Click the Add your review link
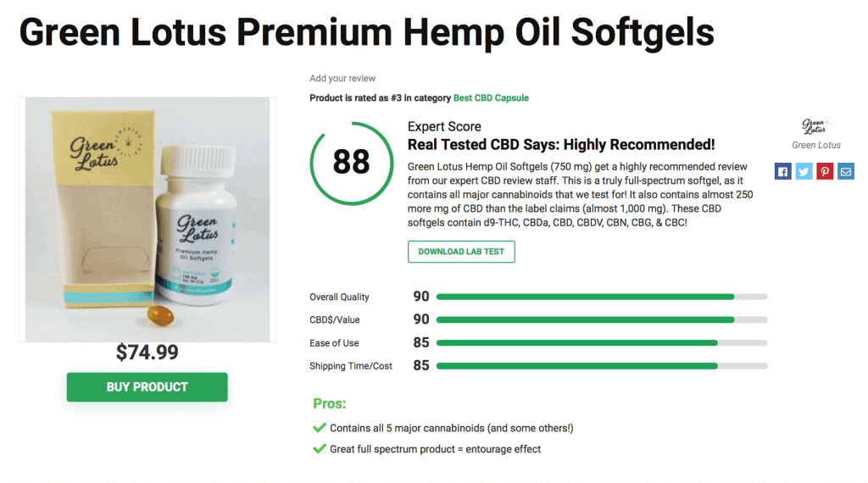 342,79
